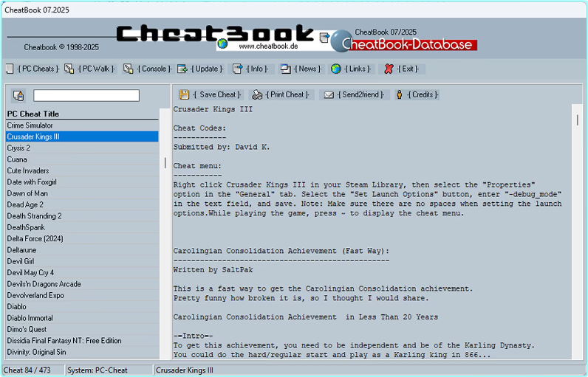Select Date with Foxgirl entry

pos(83,182)
